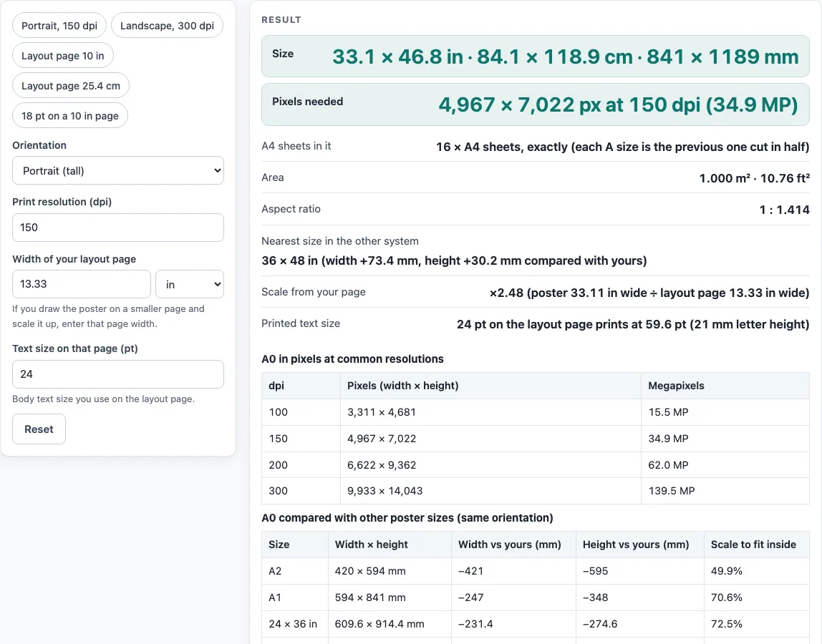The width and height of the screenshot is (822, 644).
Task: Click the printed text size 59.6 pt result
Action: click(633, 324)
